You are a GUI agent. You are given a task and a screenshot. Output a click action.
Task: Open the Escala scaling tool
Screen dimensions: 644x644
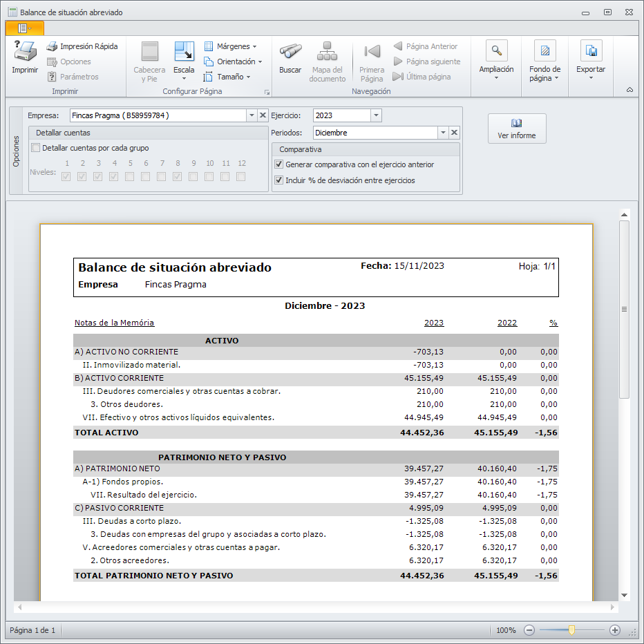[x=184, y=53]
